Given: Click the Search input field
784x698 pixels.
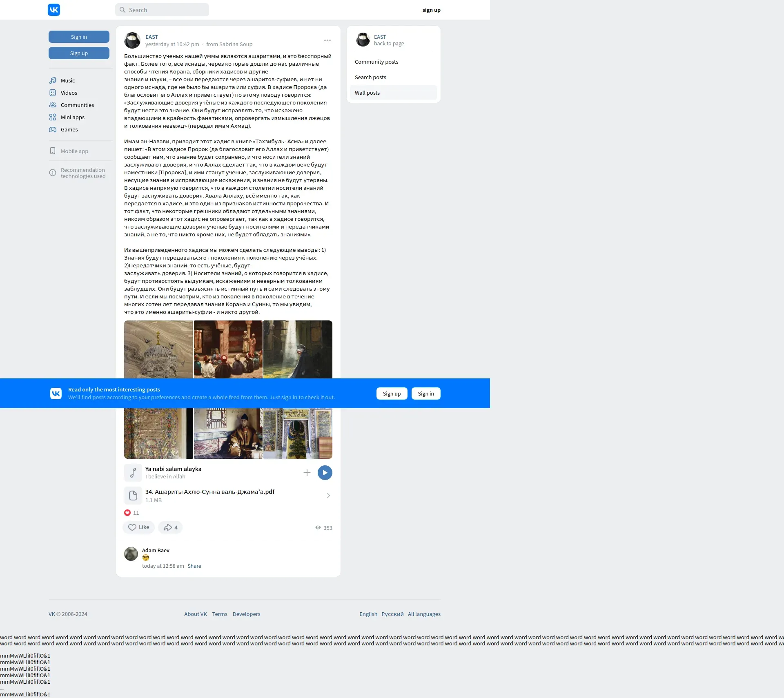Looking at the screenshot, I should click(x=162, y=10).
